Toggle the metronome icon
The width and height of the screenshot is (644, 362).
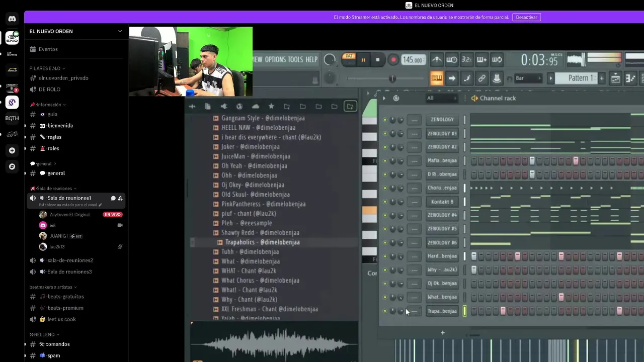(437, 60)
